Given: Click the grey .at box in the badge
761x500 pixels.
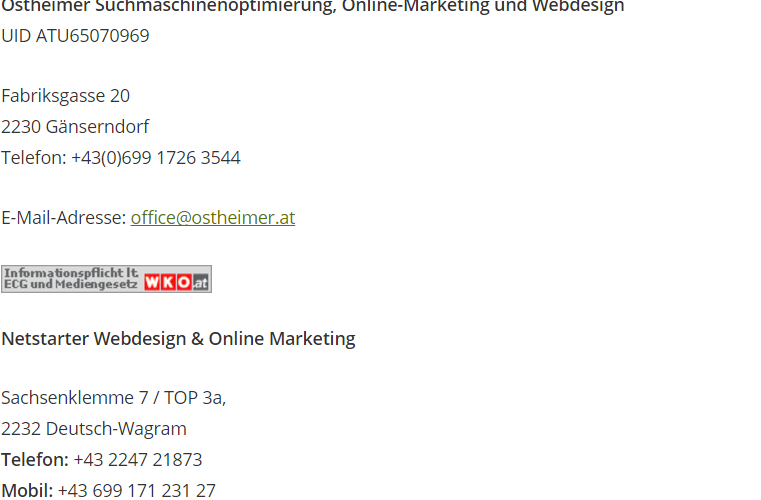Looking at the screenshot, I should [x=200, y=282].
